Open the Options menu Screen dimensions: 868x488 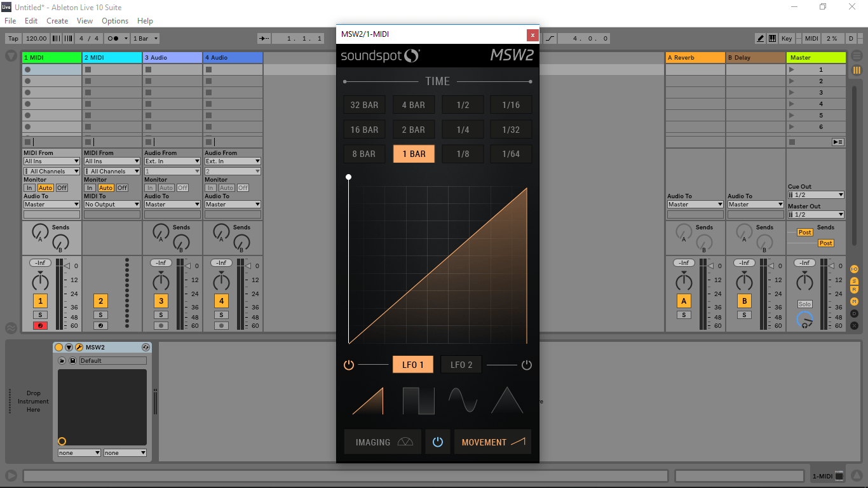[x=115, y=20]
